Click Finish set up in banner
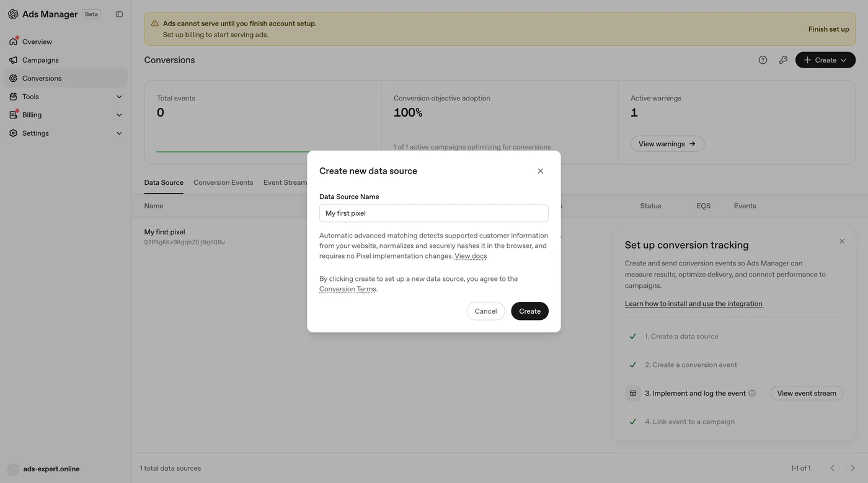 click(x=828, y=29)
